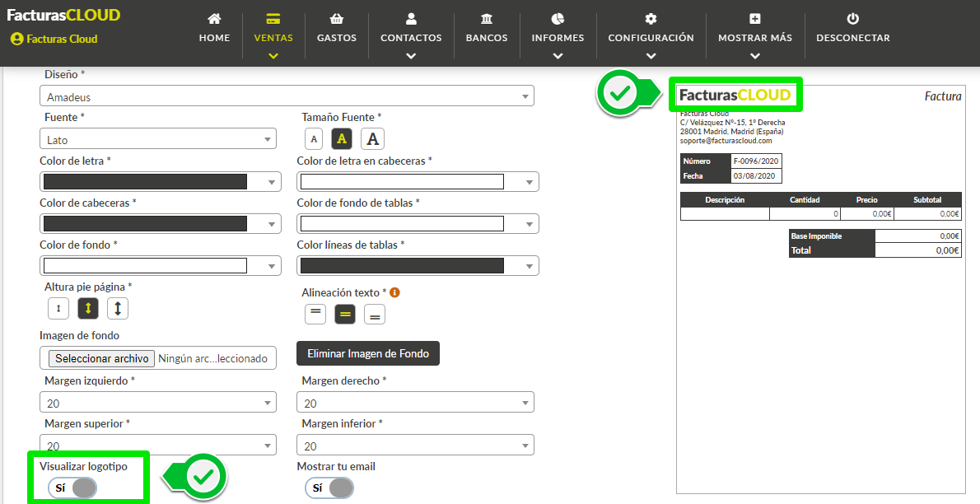Choose the tallest footer height icon

[x=118, y=309]
